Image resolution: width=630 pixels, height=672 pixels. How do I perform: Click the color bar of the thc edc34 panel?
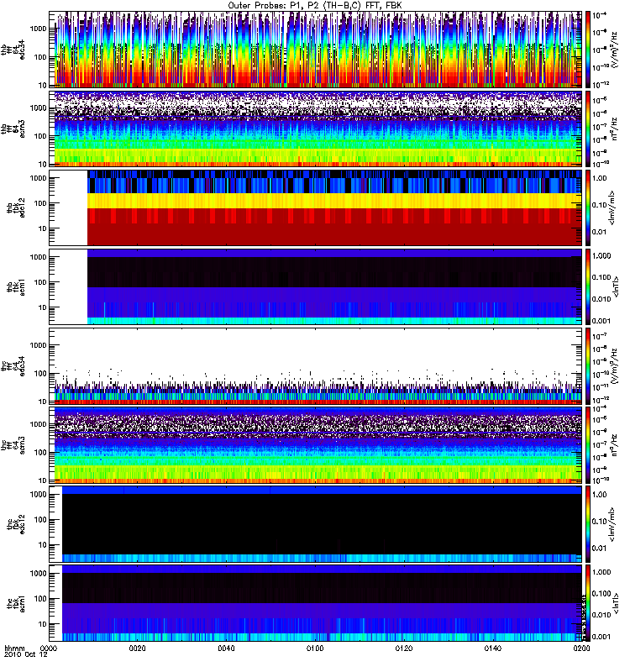(588, 366)
